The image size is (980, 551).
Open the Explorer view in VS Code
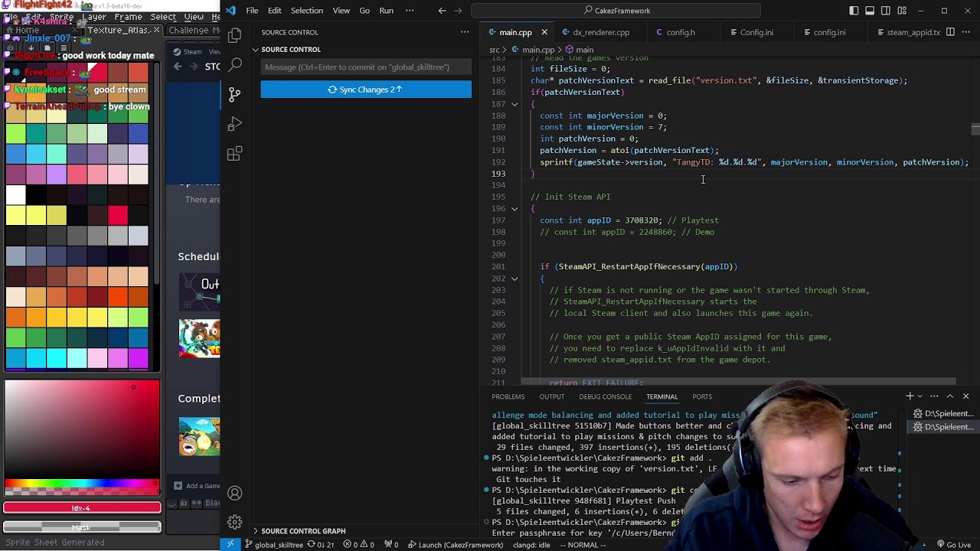235,35
